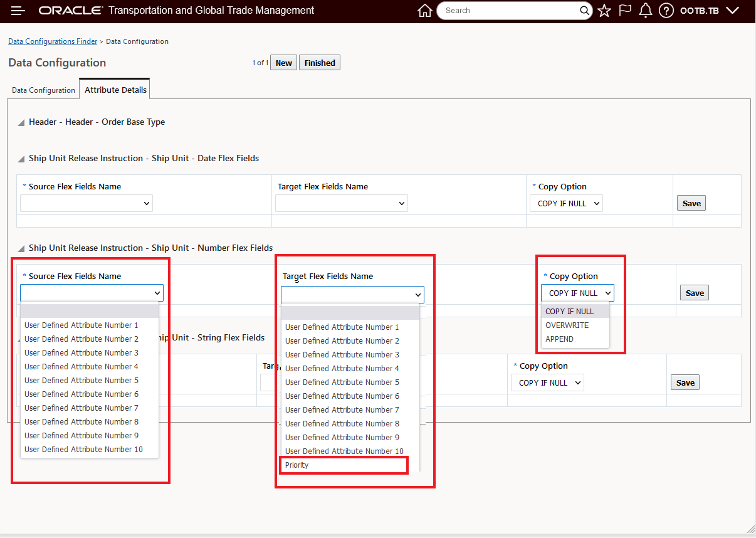Select target User Defined Attribute Number 10
The image size is (756, 538).
350,451
